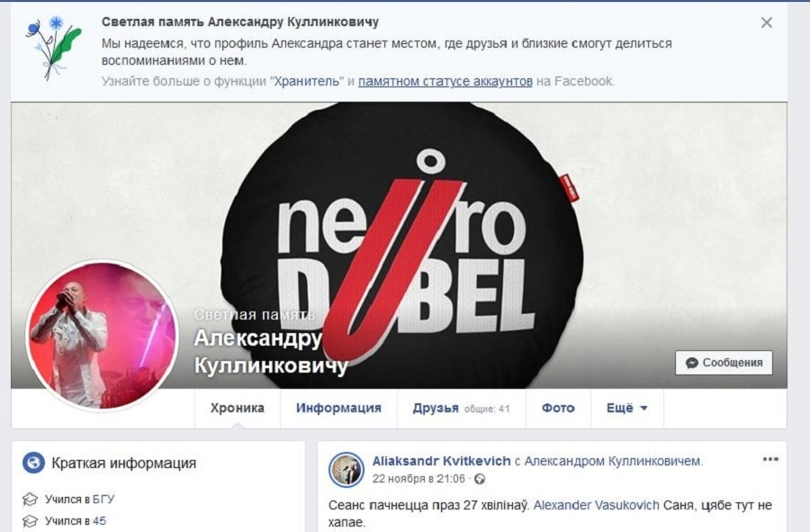Open Aliaksandr Kvitkevich's avatar thumbnail

(x=346, y=470)
